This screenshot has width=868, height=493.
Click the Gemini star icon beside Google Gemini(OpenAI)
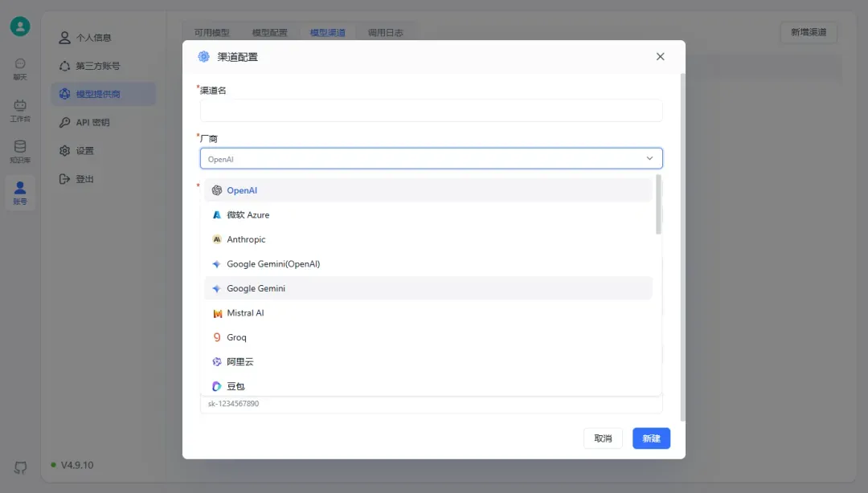click(216, 264)
